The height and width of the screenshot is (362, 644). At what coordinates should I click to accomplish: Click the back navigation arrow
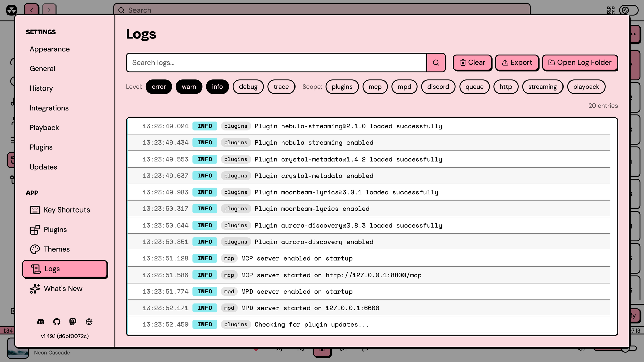(32, 10)
